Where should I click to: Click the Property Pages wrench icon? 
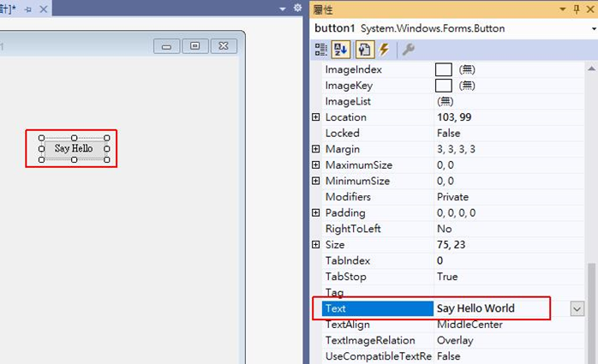409,50
